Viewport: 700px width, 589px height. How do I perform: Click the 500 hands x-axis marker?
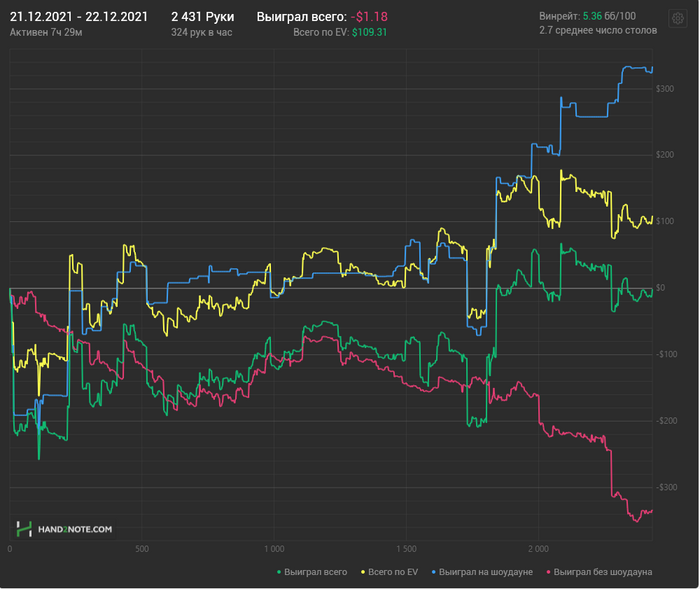pos(142,549)
